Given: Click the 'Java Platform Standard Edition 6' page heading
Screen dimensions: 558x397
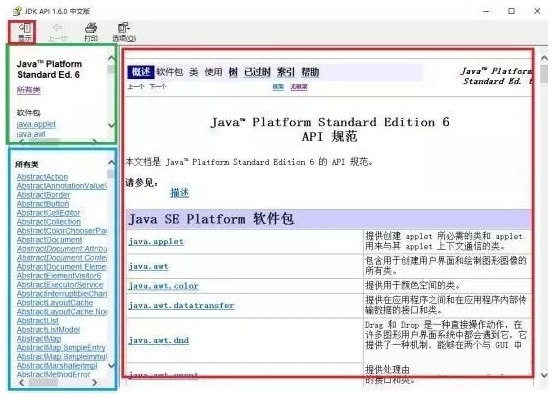Looking at the screenshot, I should tap(330, 122).
